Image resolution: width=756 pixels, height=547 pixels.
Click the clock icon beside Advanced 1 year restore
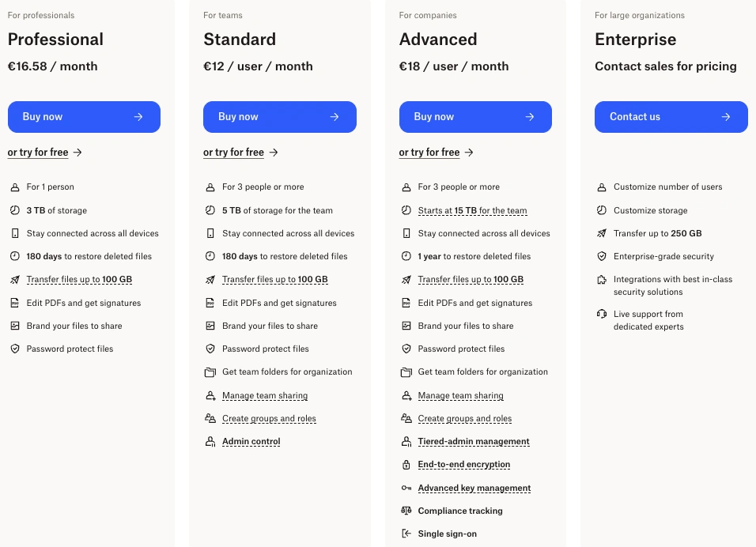click(x=406, y=256)
